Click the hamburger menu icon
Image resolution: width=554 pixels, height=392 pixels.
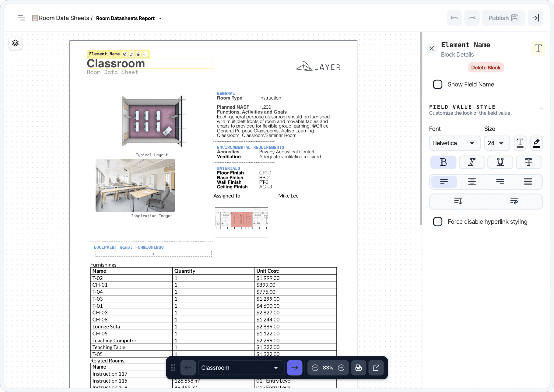pyautogui.click(x=21, y=18)
